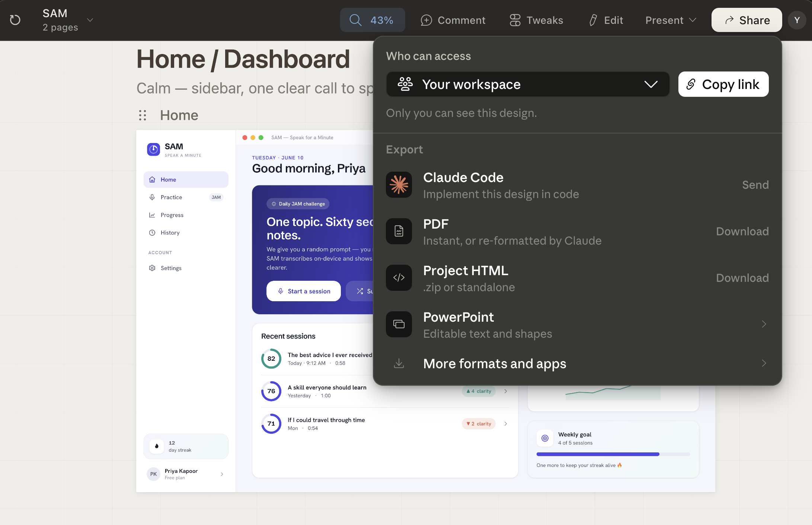Image resolution: width=812 pixels, height=525 pixels.
Task: Open Progress in the SAM sidebar
Action: pyautogui.click(x=186, y=215)
